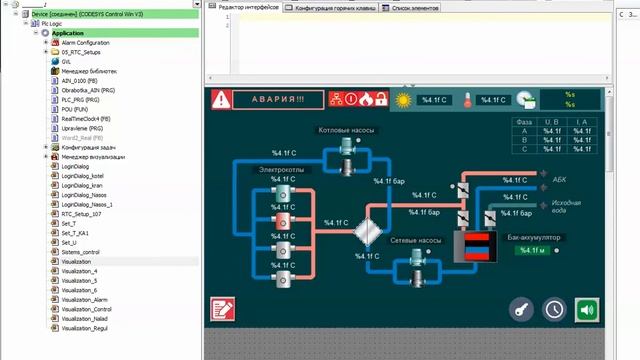Click the %s date time display
This screenshot has height=360, width=640.
point(570,100)
